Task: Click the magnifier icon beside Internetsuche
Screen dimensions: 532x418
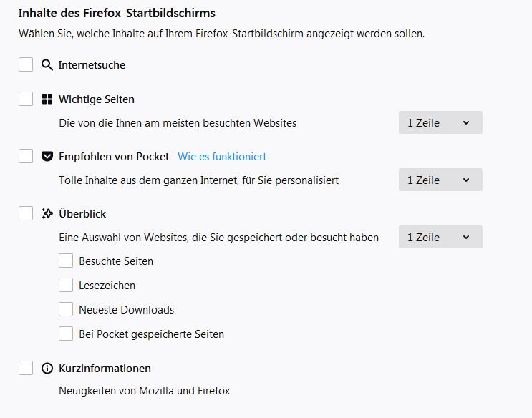Action: tap(47, 65)
